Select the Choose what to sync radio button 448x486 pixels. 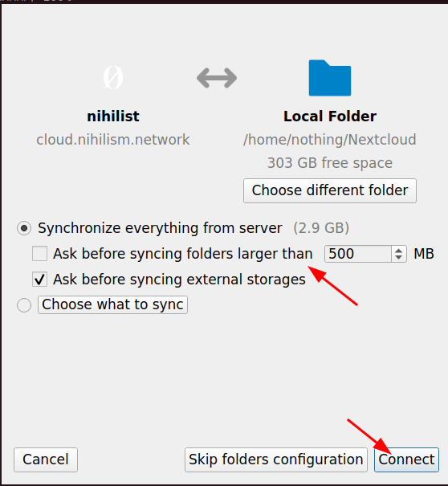point(24,305)
